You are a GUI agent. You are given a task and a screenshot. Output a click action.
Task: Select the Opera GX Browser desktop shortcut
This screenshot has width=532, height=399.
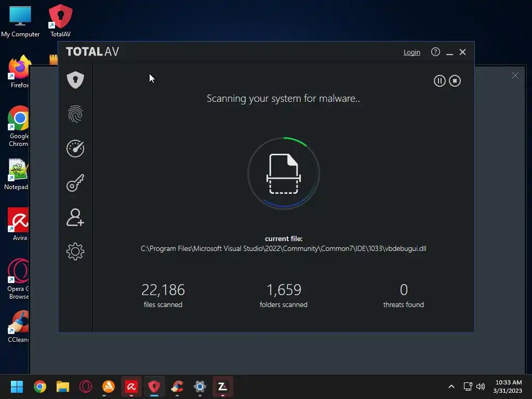click(18, 279)
